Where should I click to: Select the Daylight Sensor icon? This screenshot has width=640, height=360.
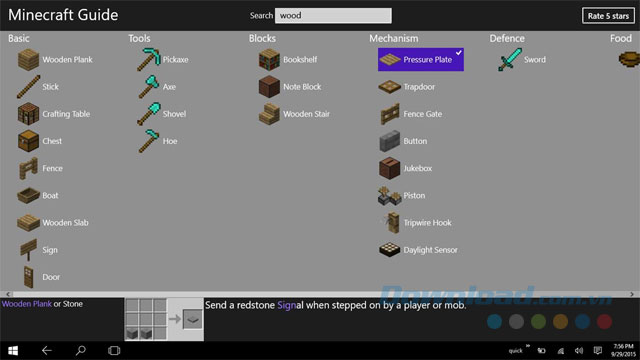(389, 250)
